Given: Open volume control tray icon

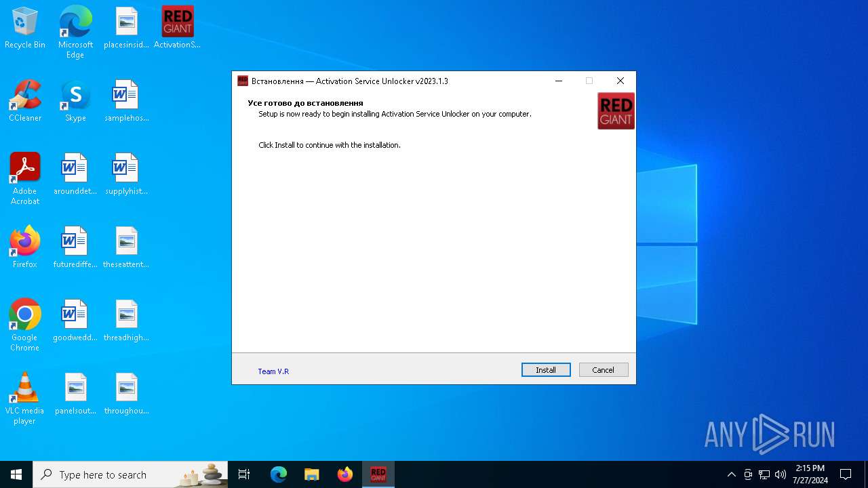Looking at the screenshot, I should click(781, 474).
